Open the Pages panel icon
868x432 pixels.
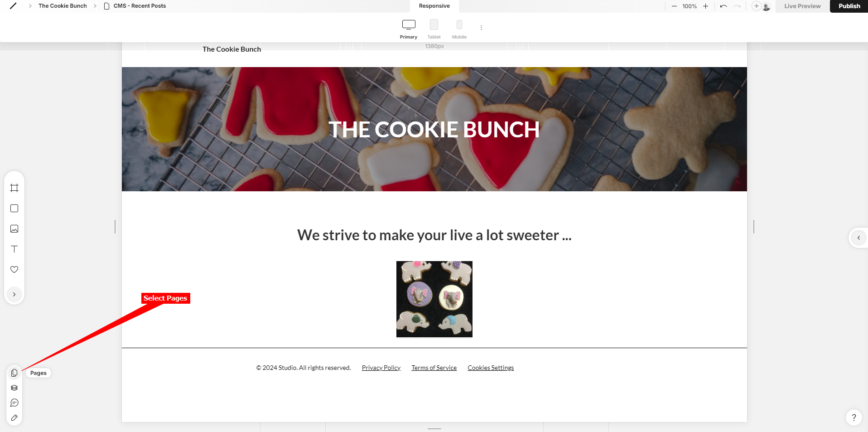(x=14, y=373)
